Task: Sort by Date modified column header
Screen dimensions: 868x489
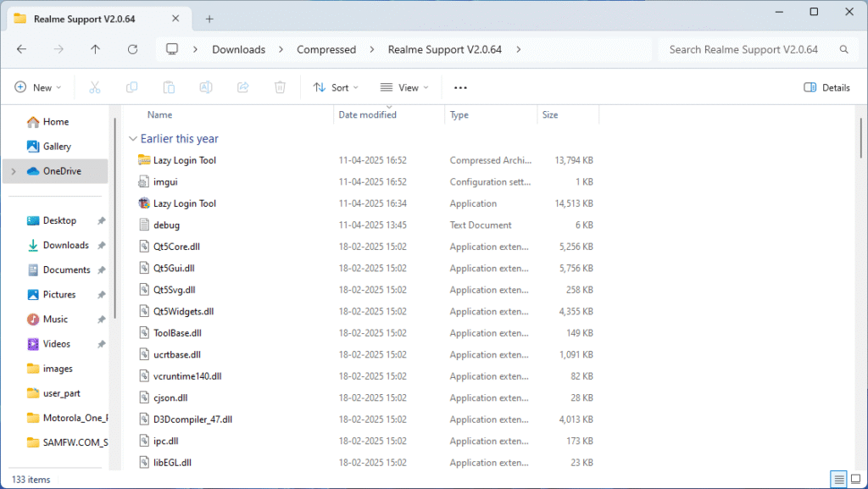Action: coord(368,115)
